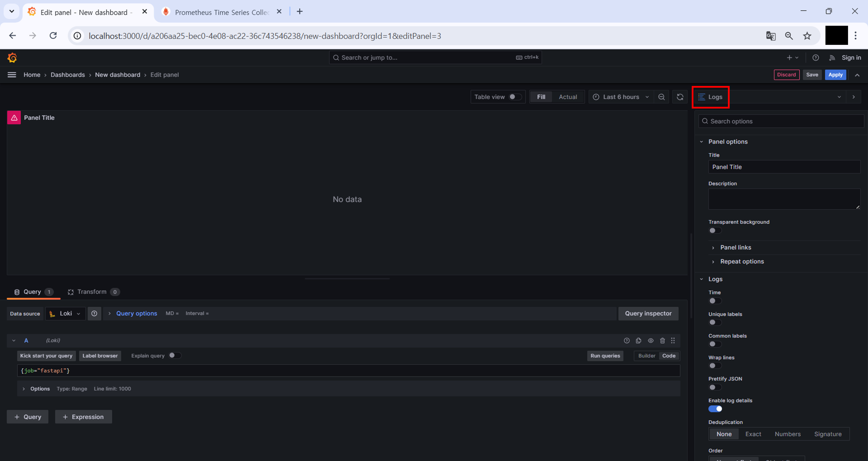The height and width of the screenshot is (461, 868).
Task: Hide query A using eye icon
Action: coord(650,341)
